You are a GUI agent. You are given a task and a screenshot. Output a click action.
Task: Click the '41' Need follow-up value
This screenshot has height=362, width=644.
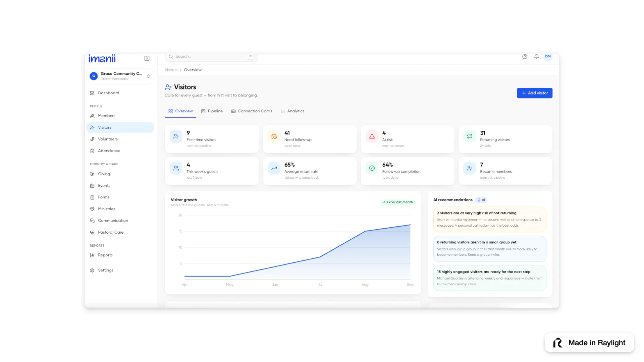pos(287,133)
